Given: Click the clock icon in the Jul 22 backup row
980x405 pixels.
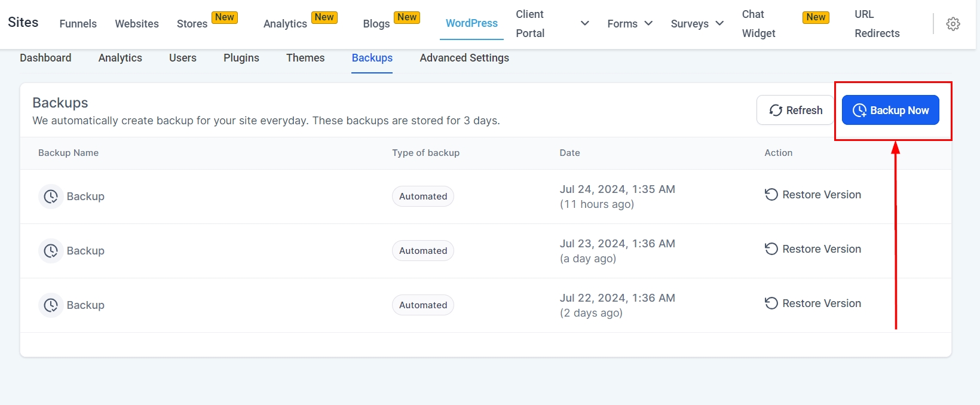Looking at the screenshot, I should [51, 305].
